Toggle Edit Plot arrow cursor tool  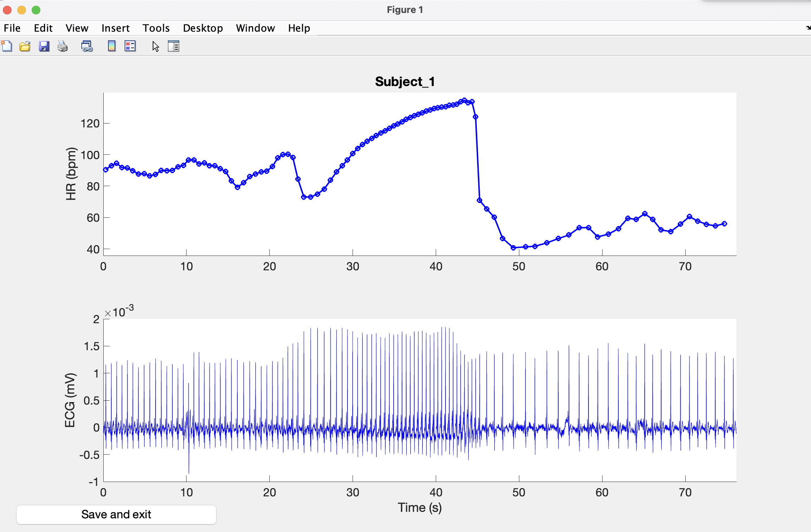155,46
